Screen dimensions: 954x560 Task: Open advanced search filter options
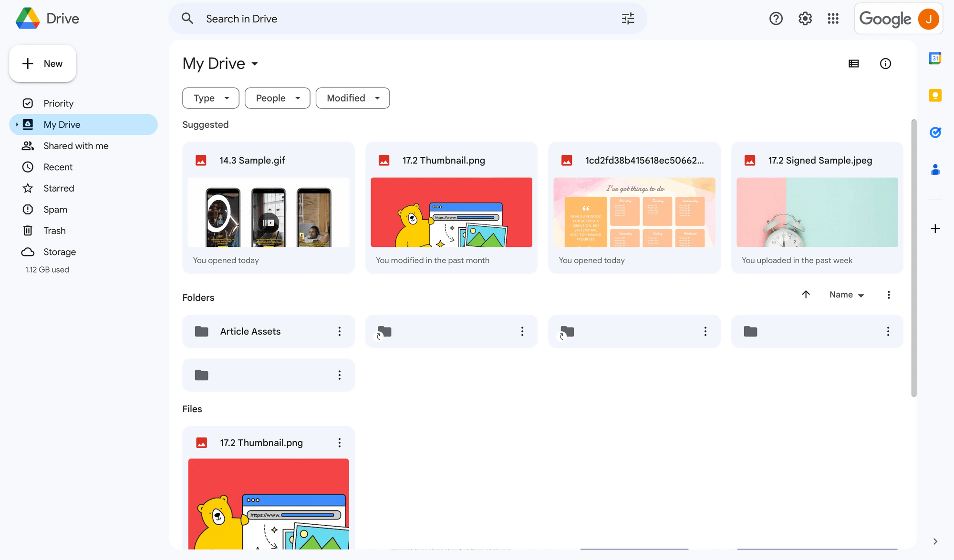tap(628, 19)
